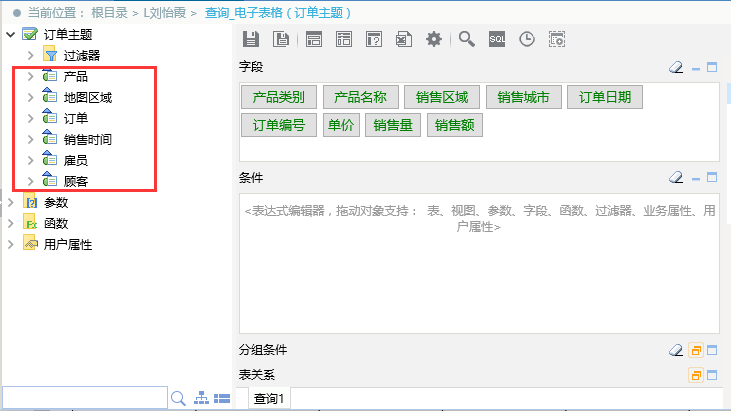Click the dashed-box settings toolbar icon
Viewport: 731px width, 411px height.
[557, 39]
